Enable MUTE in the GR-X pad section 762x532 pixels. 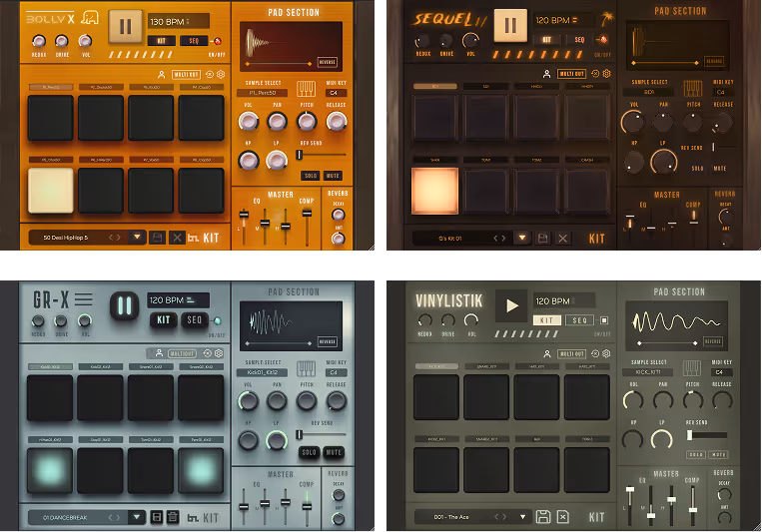tap(334, 452)
